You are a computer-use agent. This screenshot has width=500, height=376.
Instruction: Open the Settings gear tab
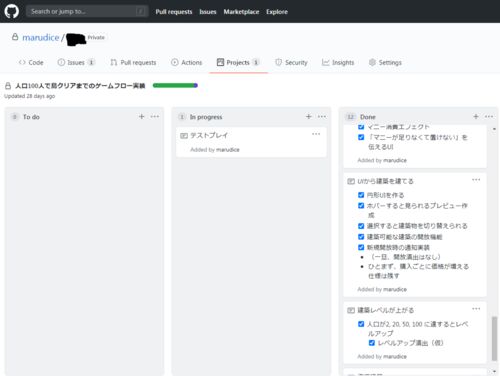[385, 62]
